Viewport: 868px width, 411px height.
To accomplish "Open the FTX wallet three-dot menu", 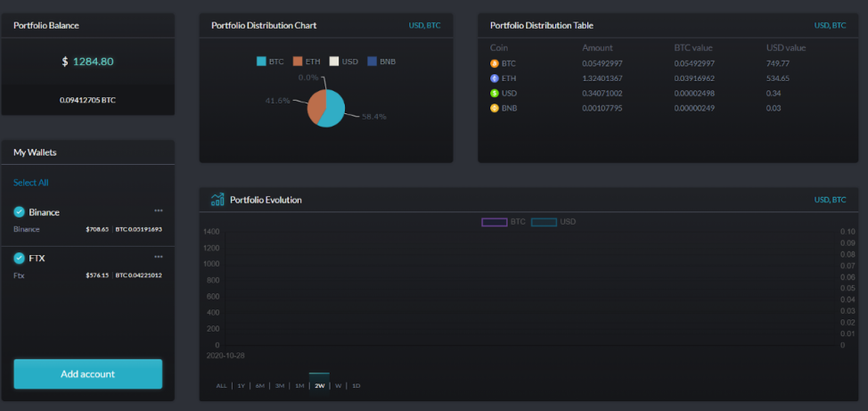I will pos(159,257).
